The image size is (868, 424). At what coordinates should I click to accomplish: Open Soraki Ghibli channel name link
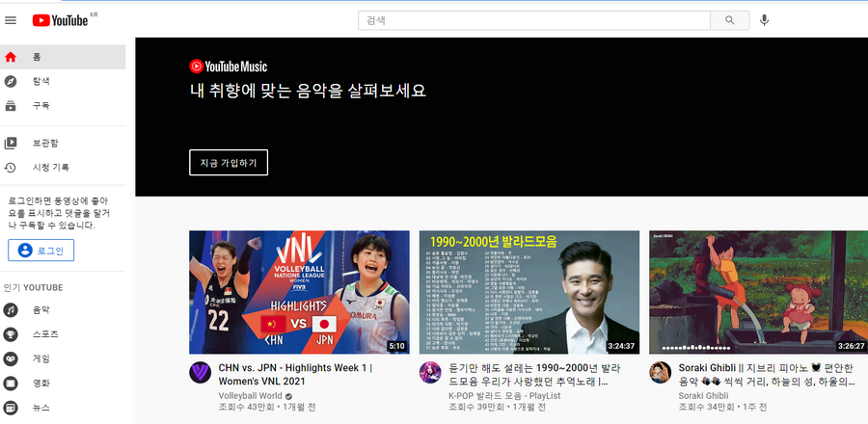pos(703,396)
